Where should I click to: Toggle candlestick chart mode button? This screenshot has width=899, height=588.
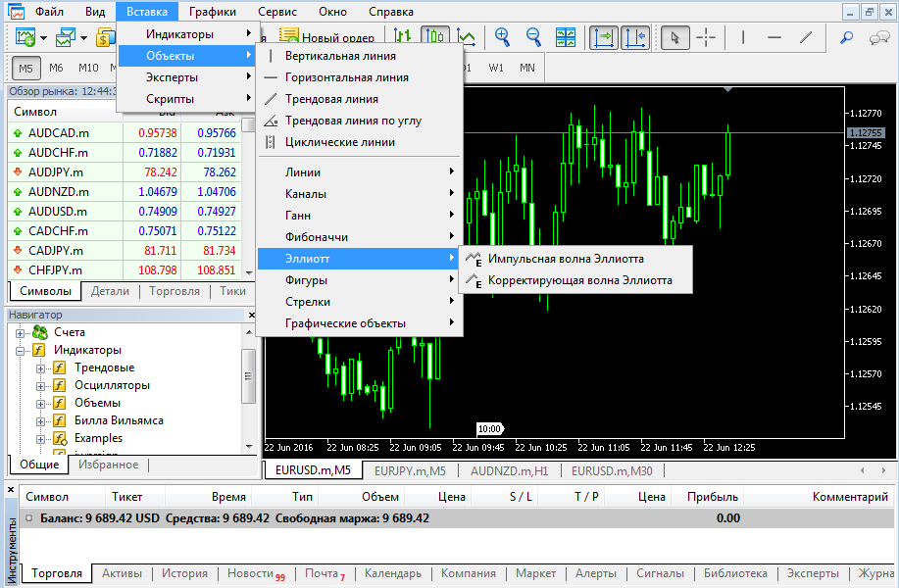point(434,37)
